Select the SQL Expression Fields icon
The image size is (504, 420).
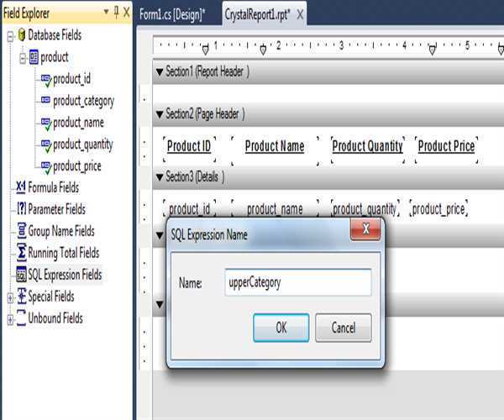tap(21, 275)
